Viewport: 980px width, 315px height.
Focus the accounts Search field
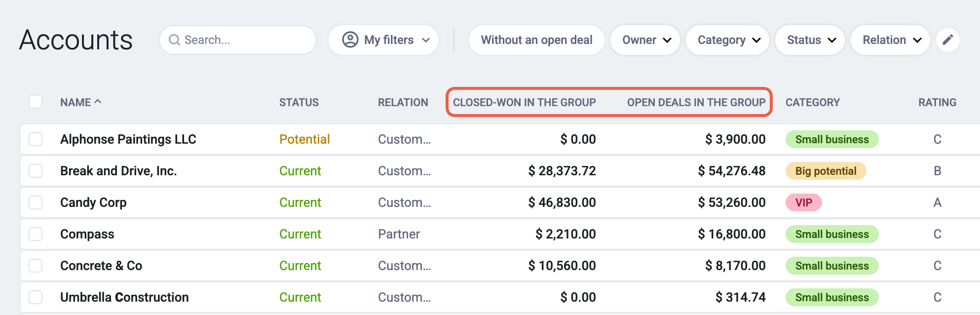pos(238,40)
